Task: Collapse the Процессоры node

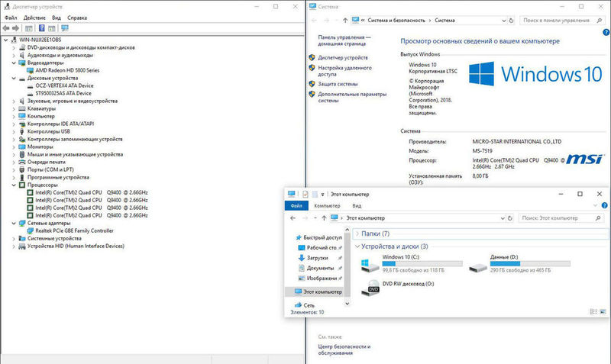Action: [x=14, y=185]
